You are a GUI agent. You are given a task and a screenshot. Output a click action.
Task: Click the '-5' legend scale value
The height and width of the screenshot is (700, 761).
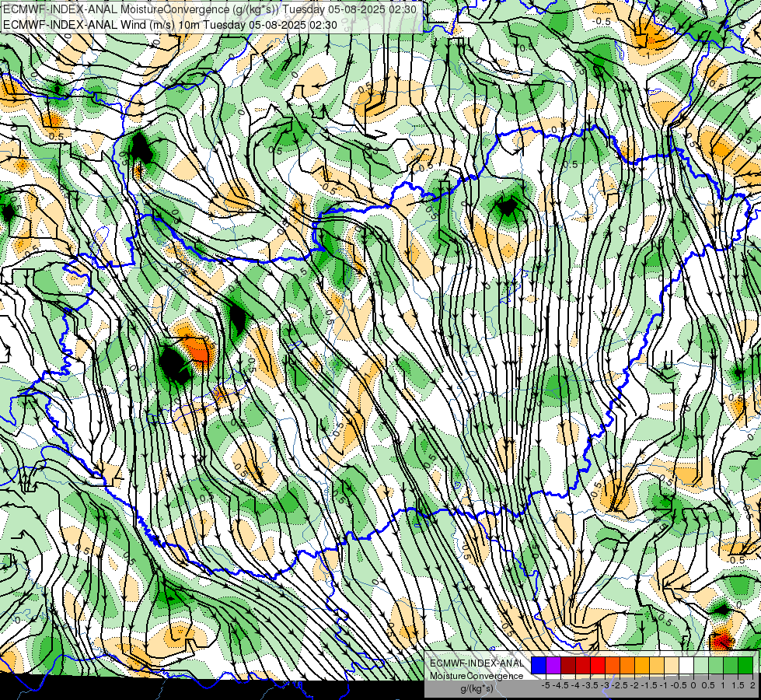point(546,685)
